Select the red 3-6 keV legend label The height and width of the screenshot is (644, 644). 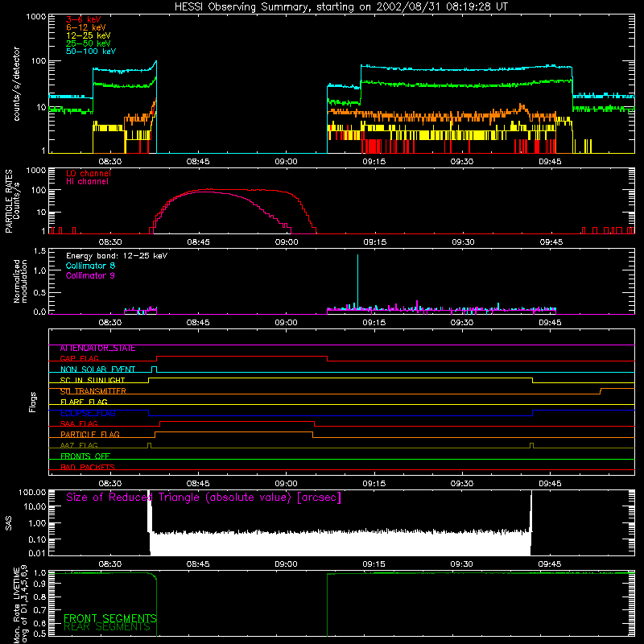coord(83,19)
